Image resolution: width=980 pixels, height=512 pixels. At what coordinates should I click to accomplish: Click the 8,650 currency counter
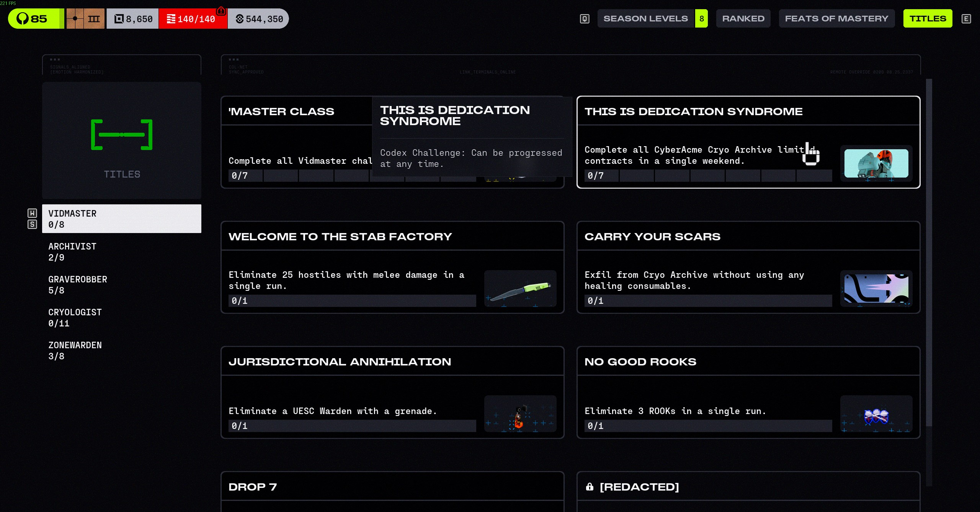(x=133, y=19)
